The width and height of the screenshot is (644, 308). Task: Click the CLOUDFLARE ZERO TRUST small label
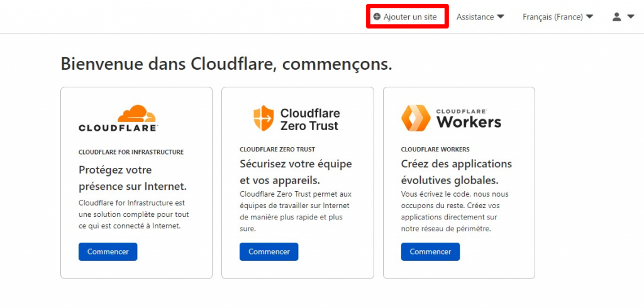coord(277,150)
